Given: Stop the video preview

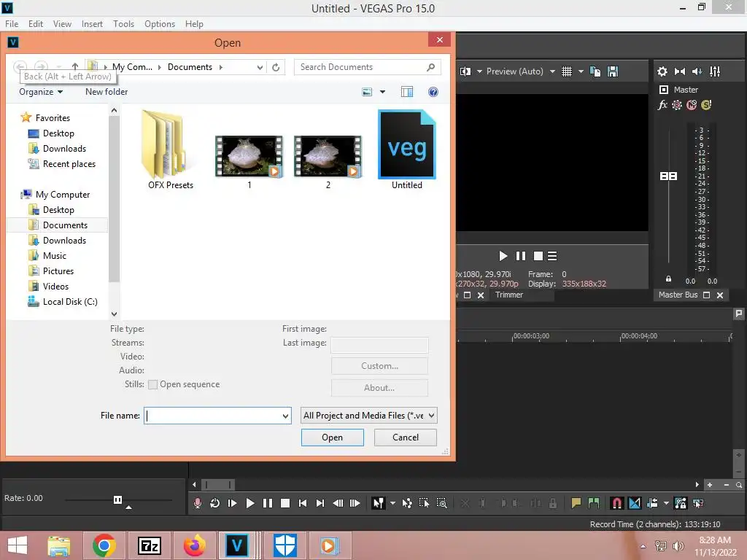Looking at the screenshot, I should tap(538, 256).
